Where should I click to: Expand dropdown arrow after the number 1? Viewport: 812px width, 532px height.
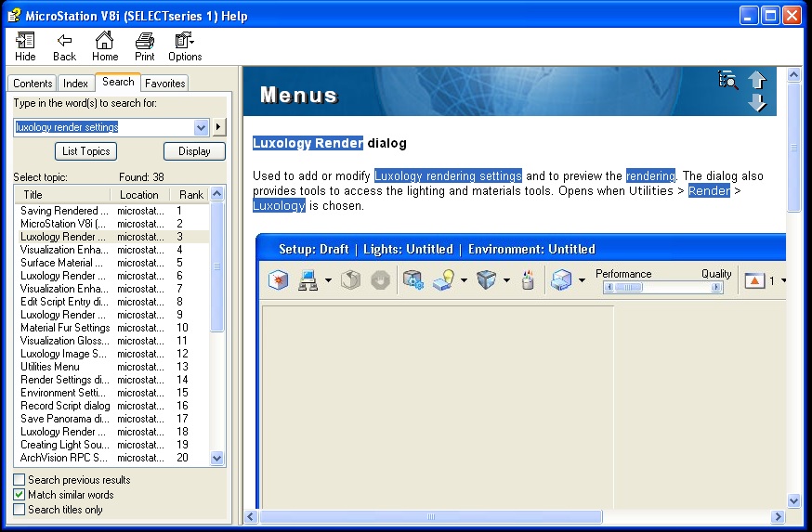(x=783, y=280)
